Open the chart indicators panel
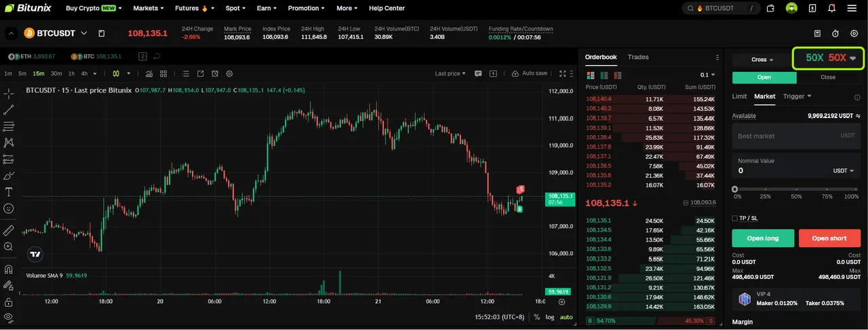 click(149, 73)
